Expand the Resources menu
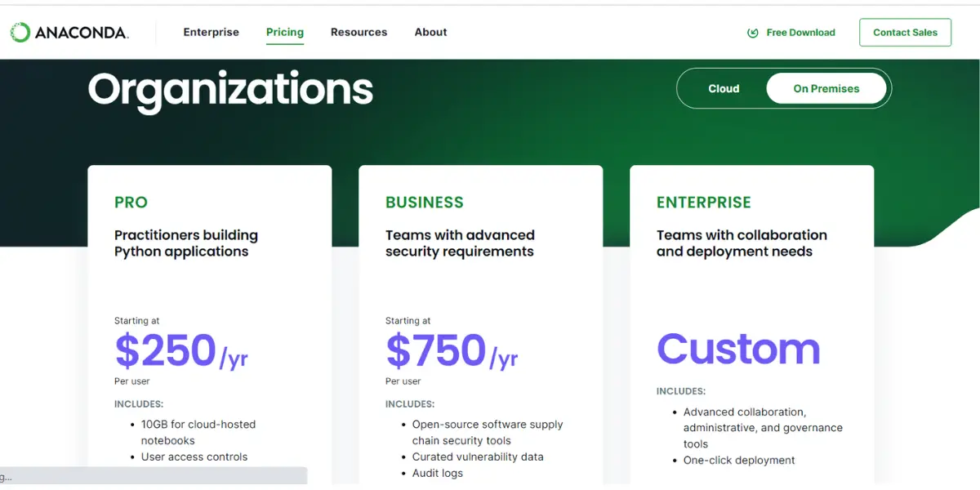Screen dimensions: 980x490 tap(359, 33)
